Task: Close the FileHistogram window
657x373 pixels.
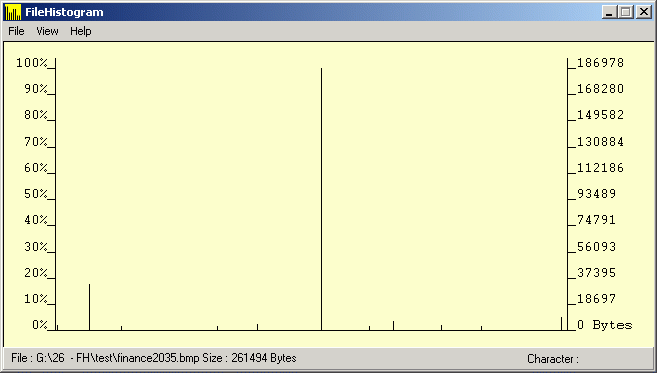Action: 643,12
